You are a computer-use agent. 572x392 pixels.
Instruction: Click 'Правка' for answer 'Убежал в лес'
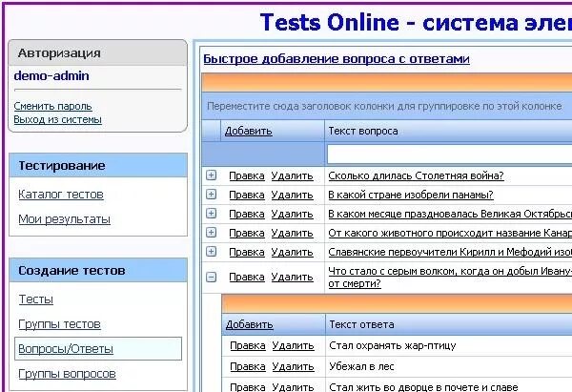tap(248, 366)
